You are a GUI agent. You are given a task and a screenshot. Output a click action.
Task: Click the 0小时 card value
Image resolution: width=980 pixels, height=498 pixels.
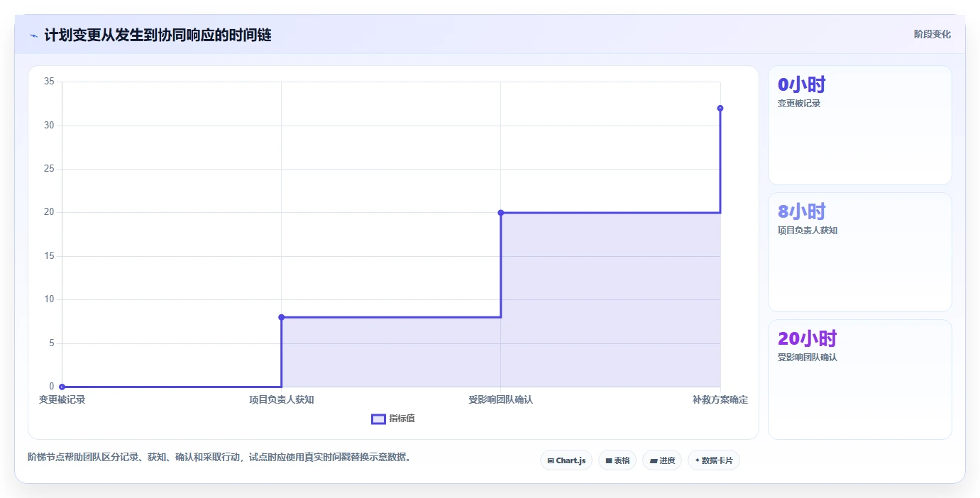click(x=802, y=85)
